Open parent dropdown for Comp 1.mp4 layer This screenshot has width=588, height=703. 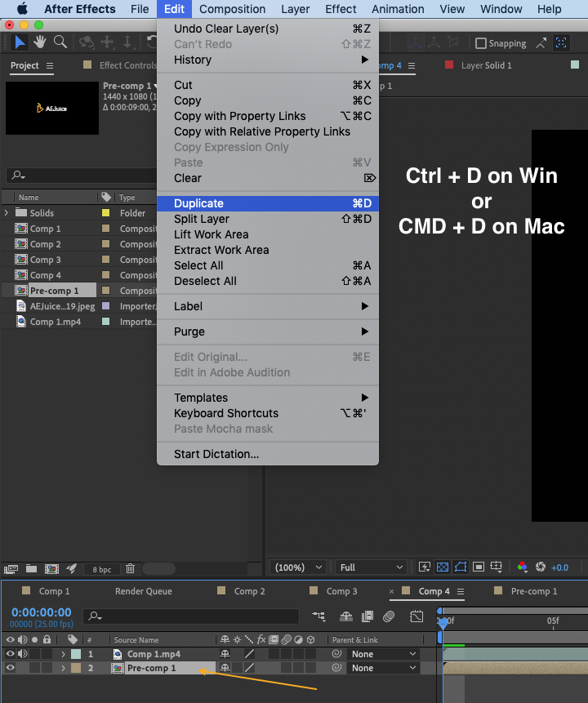(384, 654)
